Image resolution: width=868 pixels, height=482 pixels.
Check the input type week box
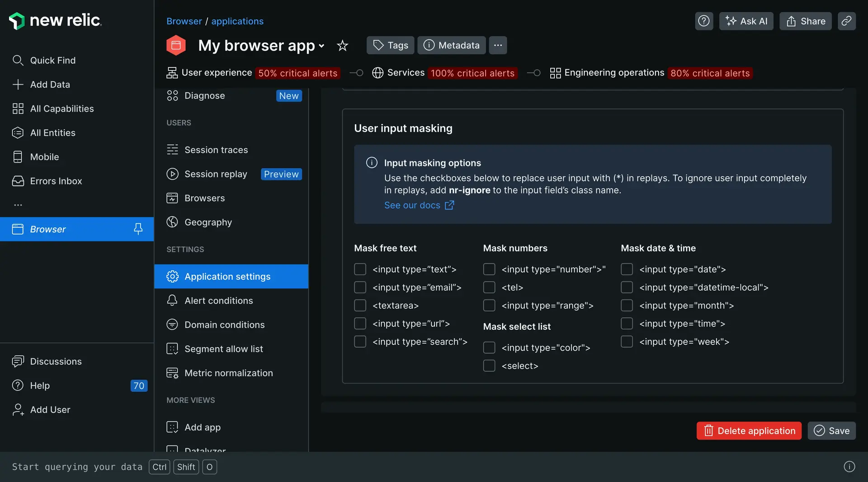pyautogui.click(x=627, y=341)
